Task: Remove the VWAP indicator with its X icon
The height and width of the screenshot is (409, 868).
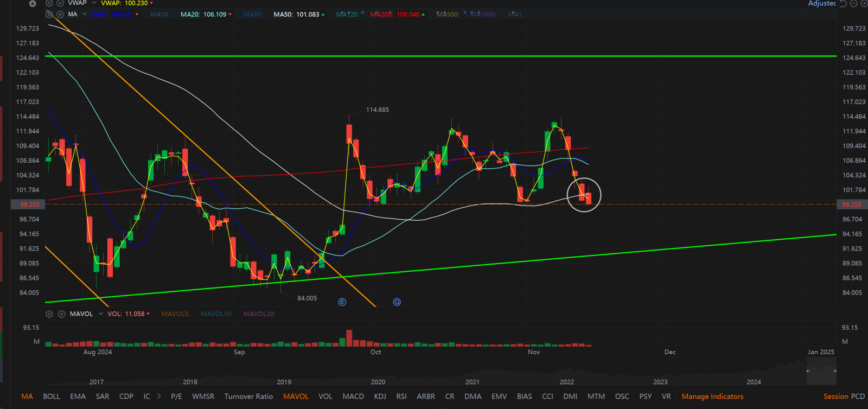Action: coord(60,3)
